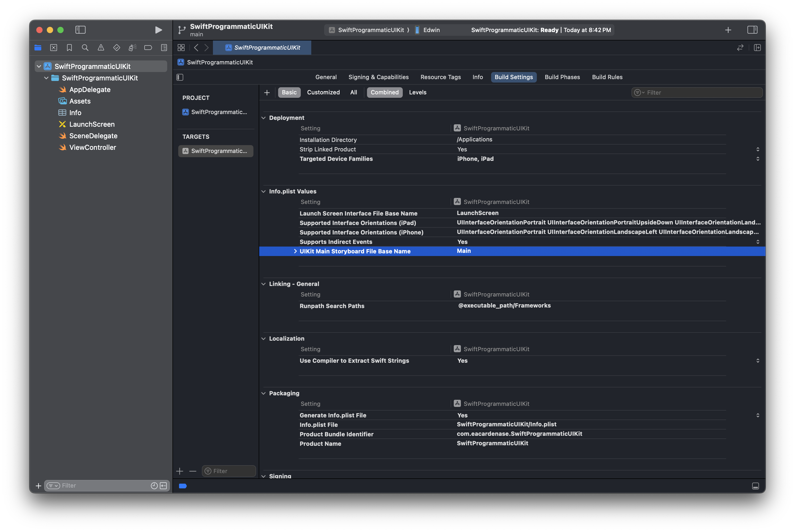Collapse the Deployment settings section
This screenshot has width=795, height=532.
coord(264,118)
